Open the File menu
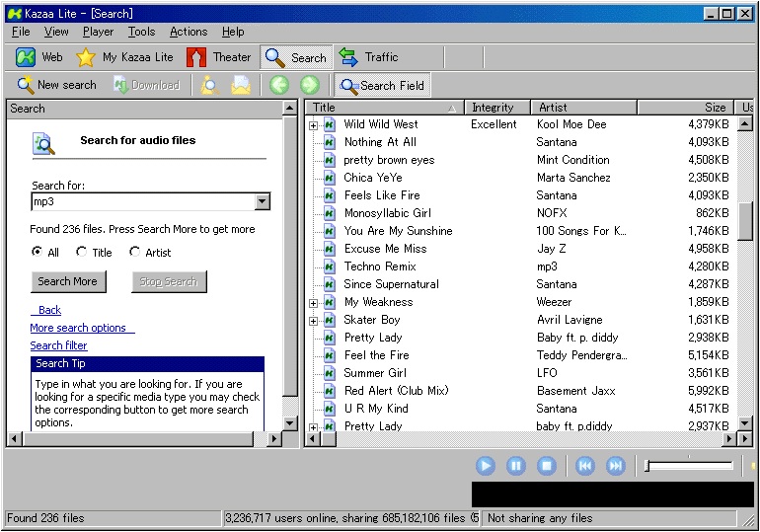This screenshot has width=760, height=532. pos(21,32)
